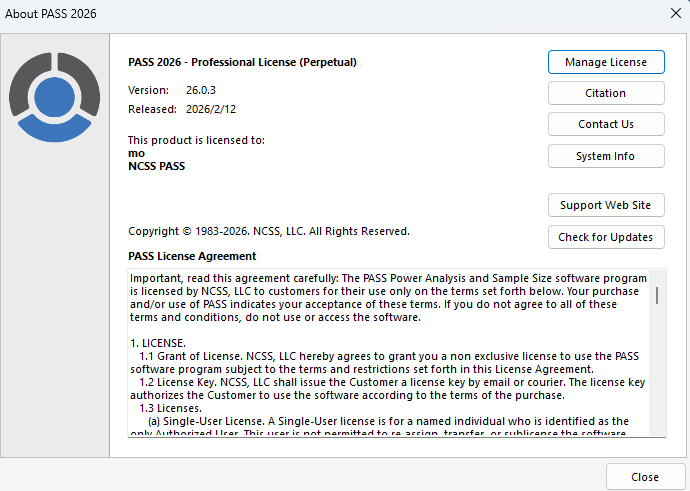
Task: Click the Citation button
Action: (606, 93)
